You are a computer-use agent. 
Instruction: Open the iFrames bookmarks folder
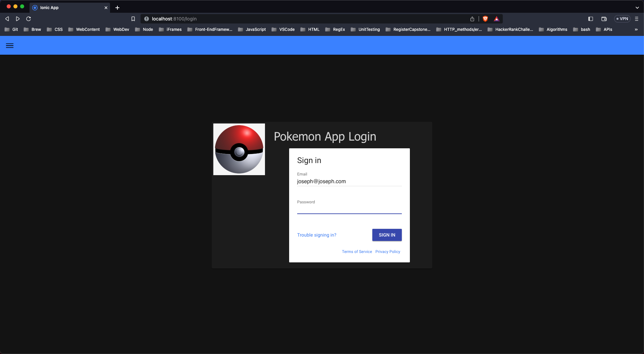pyautogui.click(x=170, y=30)
